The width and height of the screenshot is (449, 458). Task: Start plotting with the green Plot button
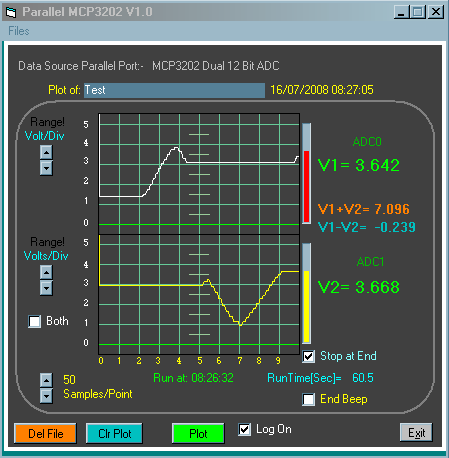coord(198,433)
